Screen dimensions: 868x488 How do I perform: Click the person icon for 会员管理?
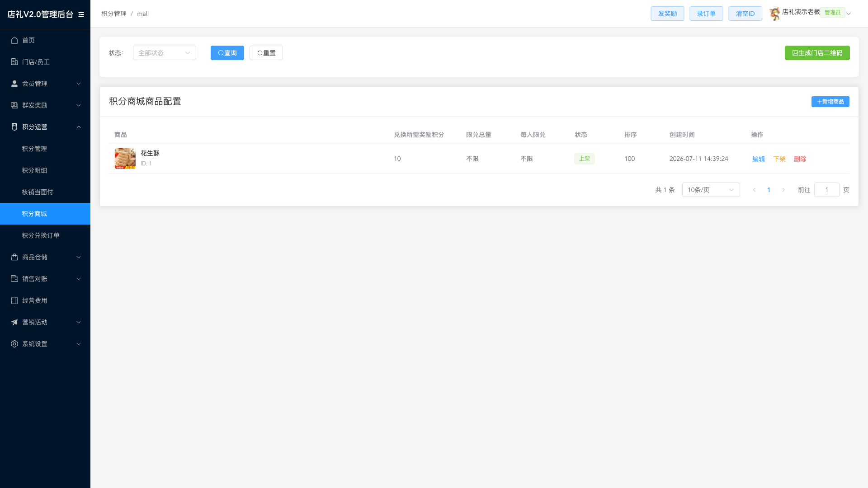pyautogui.click(x=14, y=84)
